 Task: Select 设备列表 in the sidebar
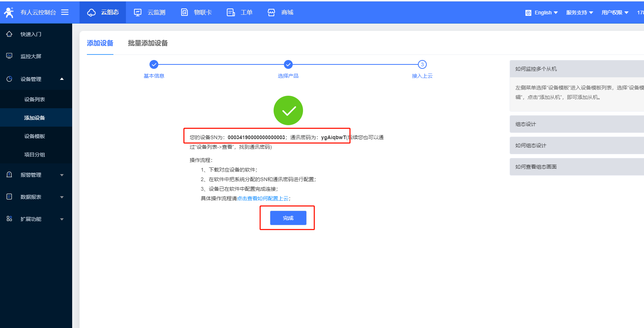tap(35, 99)
